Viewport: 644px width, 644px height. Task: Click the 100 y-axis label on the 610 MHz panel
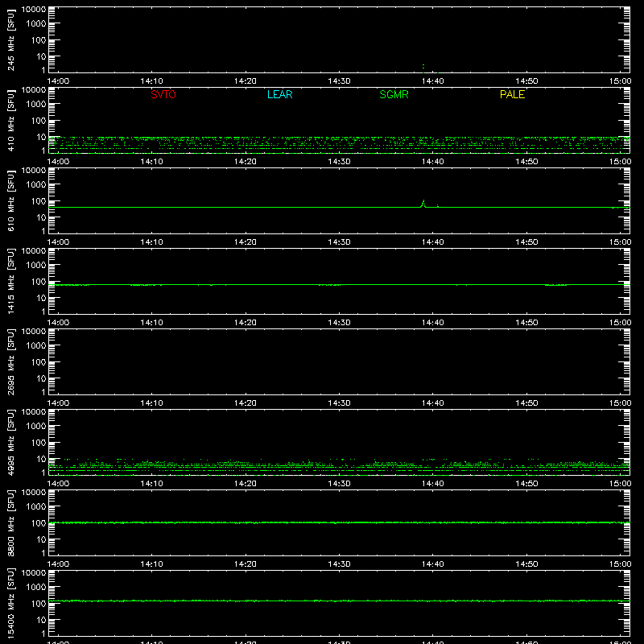[39, 201]
